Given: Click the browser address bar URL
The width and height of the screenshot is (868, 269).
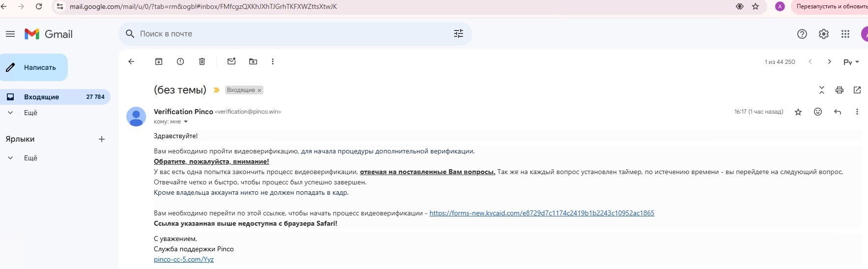Looking at the screenshot, I should click(203, 6).
